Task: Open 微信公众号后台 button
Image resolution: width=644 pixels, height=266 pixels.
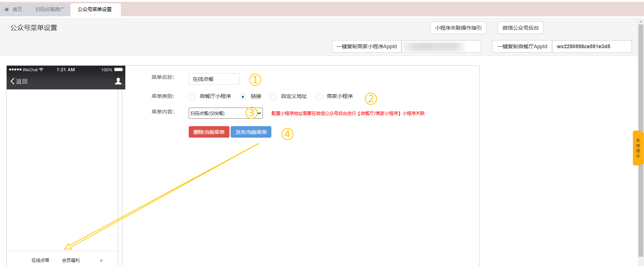Action: coord(520,28)
